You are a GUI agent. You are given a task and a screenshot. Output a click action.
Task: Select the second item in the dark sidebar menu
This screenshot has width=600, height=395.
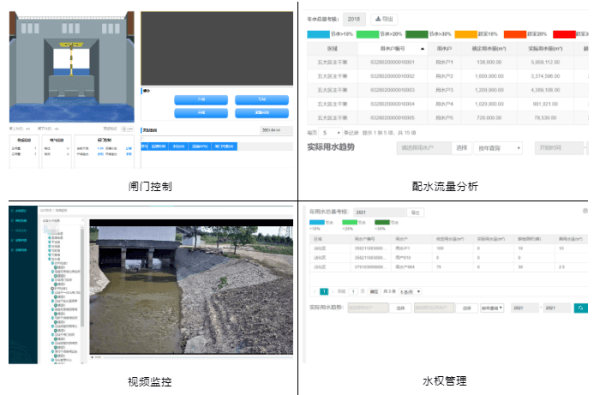pyautogui.click(x=20, y=221)
